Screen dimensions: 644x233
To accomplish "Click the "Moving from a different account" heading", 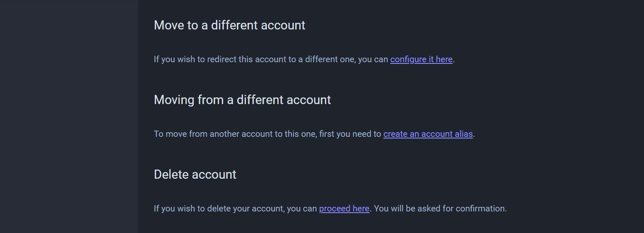I will [x=242, y=100].
